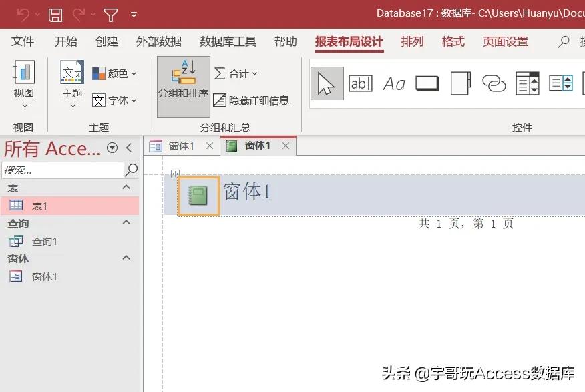Image resolution: width=585 pixels, height=392 pixels.
Task: Open the 颜色 theme colors gallery
Action: click(113, 73)
